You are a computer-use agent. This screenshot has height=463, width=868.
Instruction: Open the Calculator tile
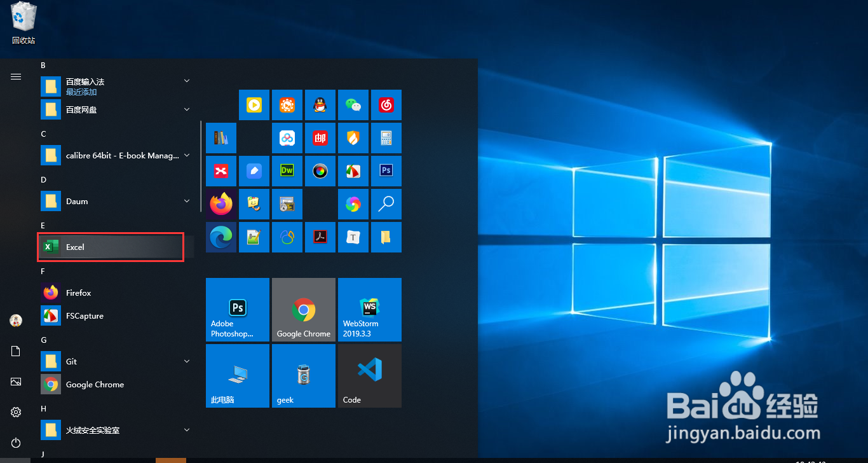(x=386, y=138)
